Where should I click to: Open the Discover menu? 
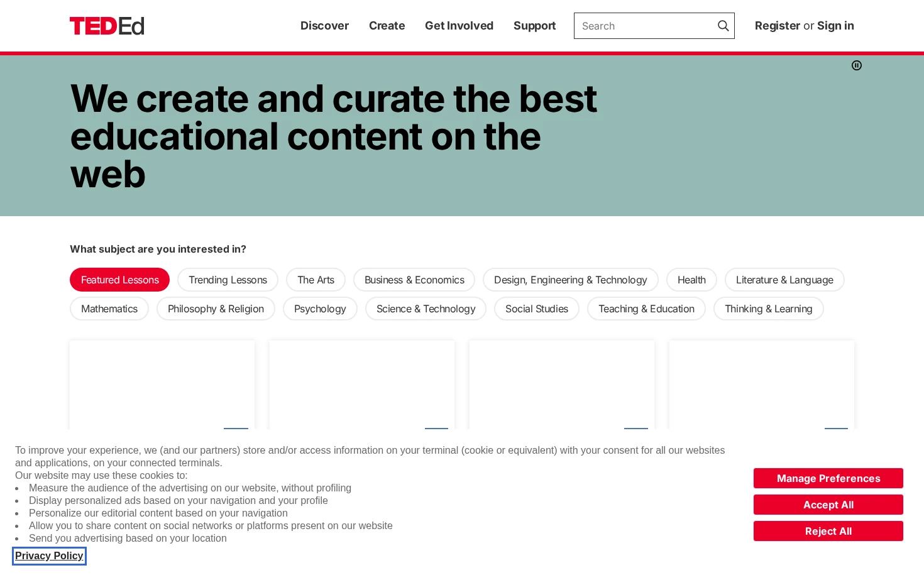pos(324,26)
